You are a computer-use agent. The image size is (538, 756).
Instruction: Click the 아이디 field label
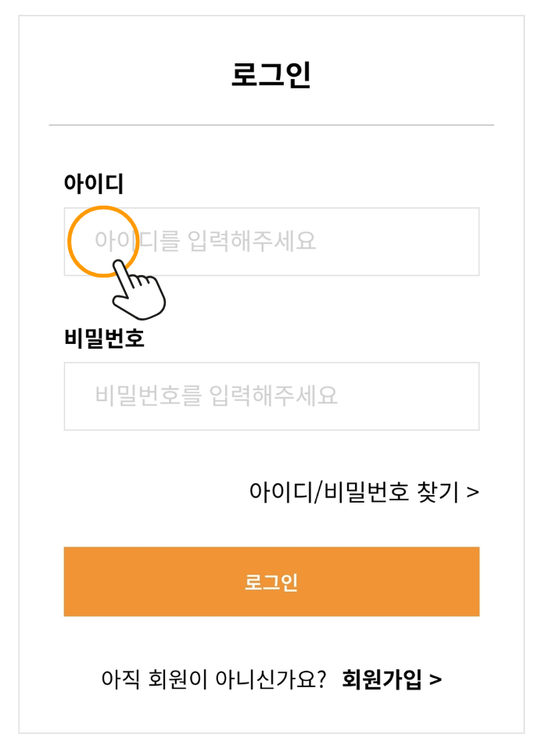click(94, 185)
